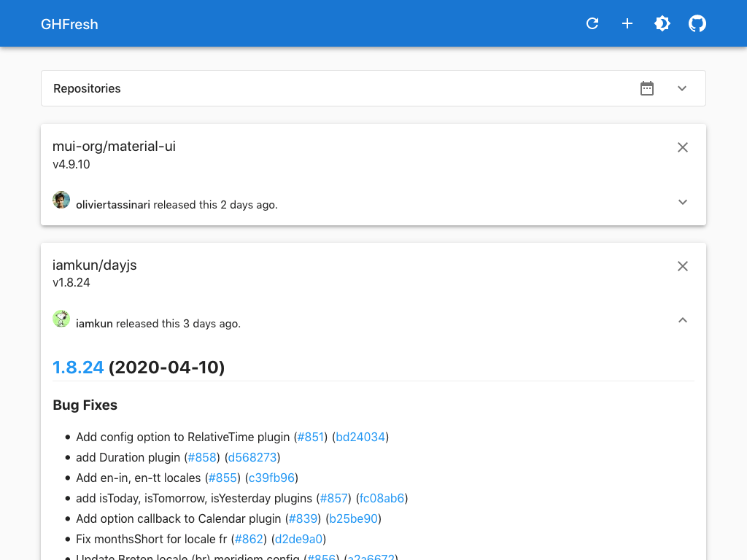
Task: Open commit d2de9a0 link
Action: pos(298,539)
